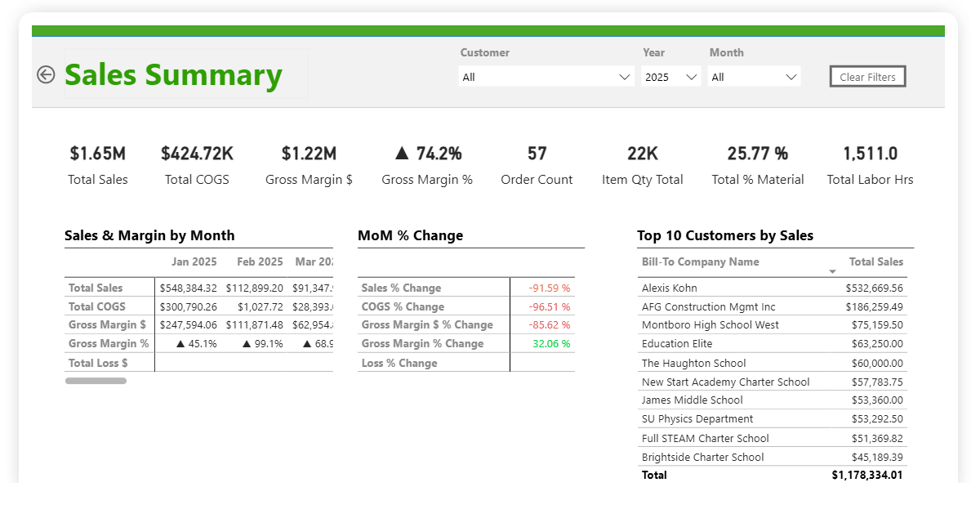Select The Haughton School row
The image size is (980, 505).
(x=773, y=363)
